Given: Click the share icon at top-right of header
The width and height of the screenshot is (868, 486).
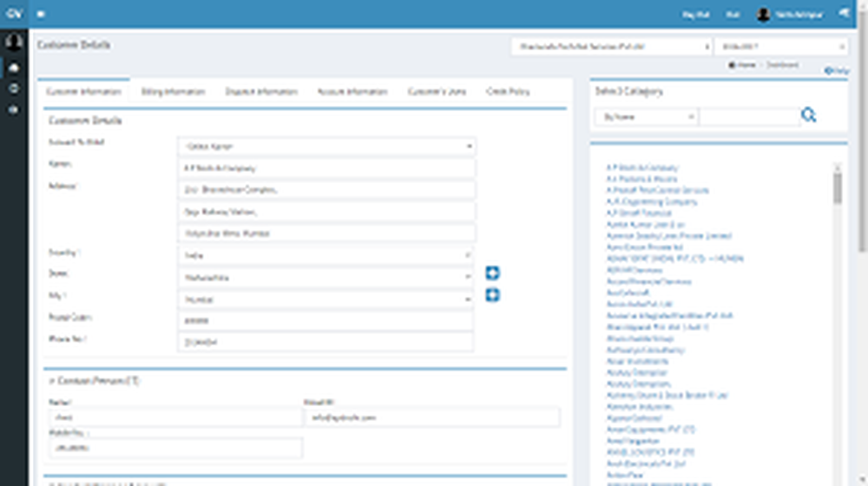Looking at the screenshot, I should [844, 13].
